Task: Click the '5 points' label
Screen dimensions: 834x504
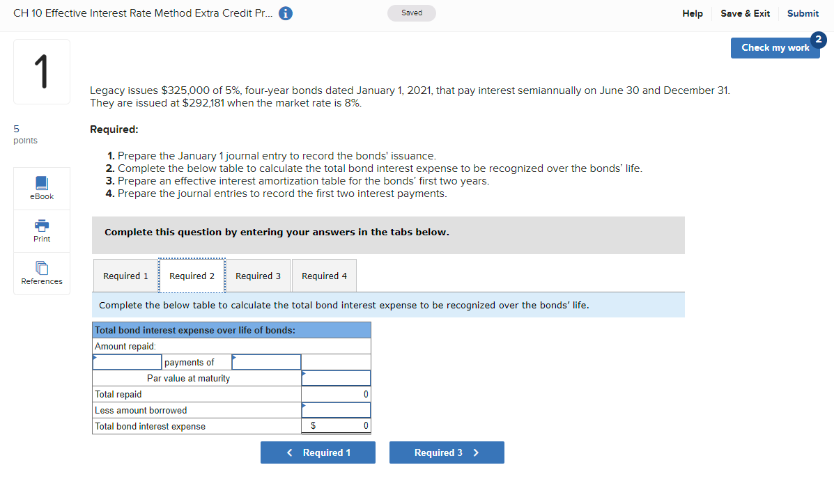Action: [x=26, y=134]
